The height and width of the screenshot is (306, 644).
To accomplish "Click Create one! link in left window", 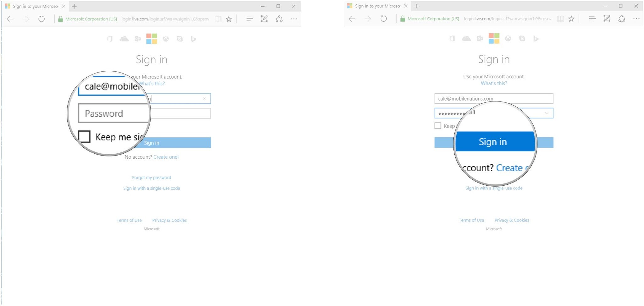I will [166, 157].
